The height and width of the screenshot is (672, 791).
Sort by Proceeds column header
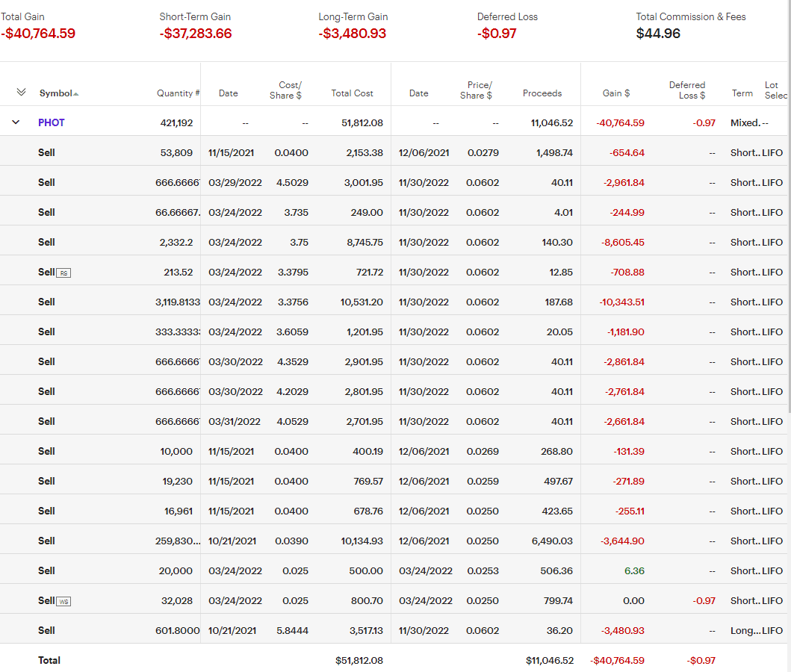542,93
